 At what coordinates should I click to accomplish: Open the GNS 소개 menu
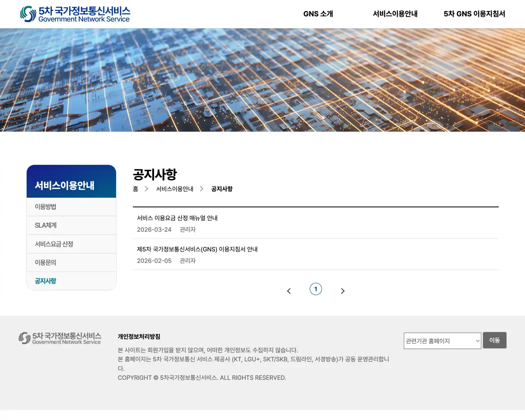click(318, 14)
